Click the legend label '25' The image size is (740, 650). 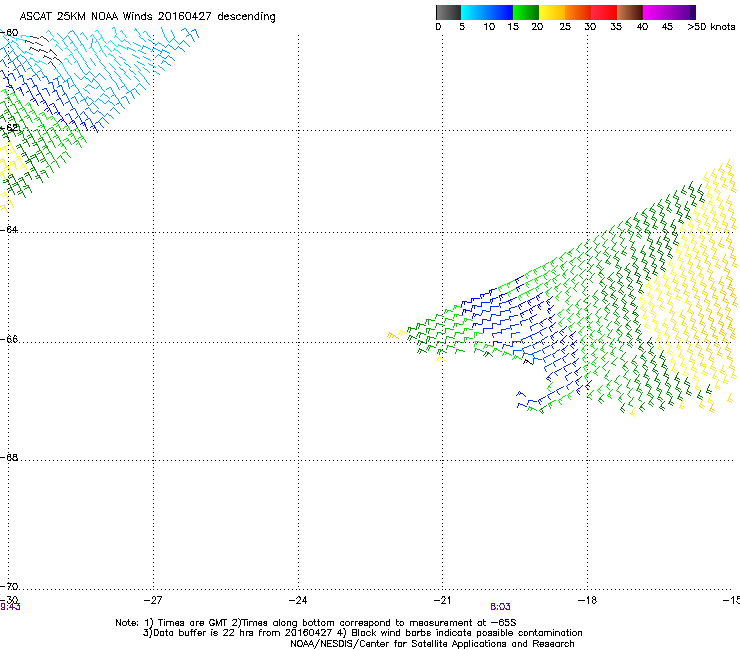pyautogui.click(x=565, y=27)
